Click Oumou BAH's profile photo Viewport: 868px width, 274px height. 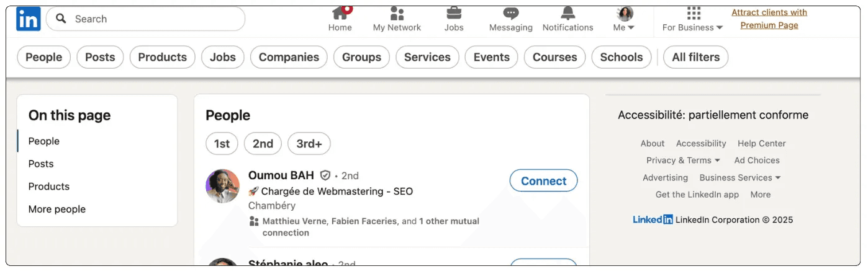(222, 186)
